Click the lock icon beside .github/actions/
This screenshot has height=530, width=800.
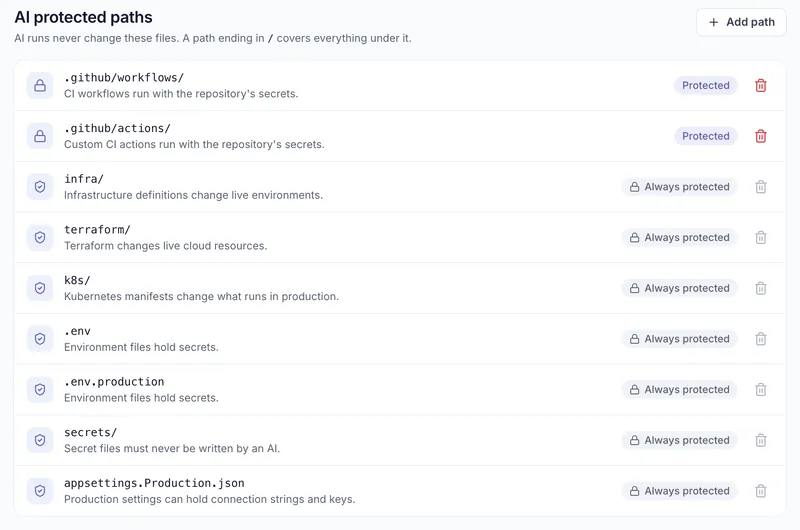click(x=40, y=136)
